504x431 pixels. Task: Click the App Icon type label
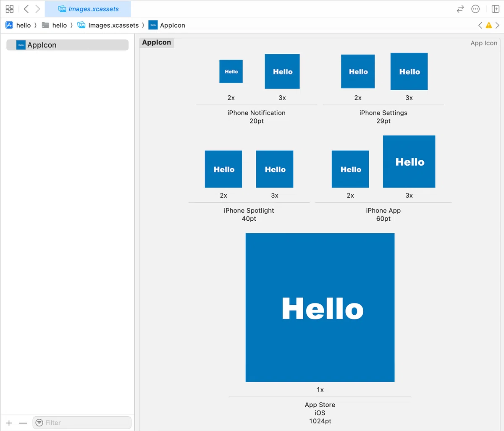tap(484, 43)
